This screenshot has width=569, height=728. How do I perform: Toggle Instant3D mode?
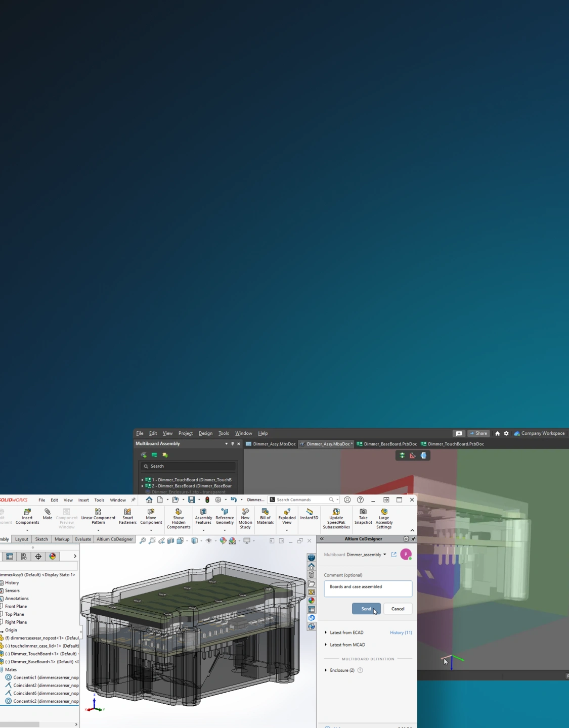(309, 514)
